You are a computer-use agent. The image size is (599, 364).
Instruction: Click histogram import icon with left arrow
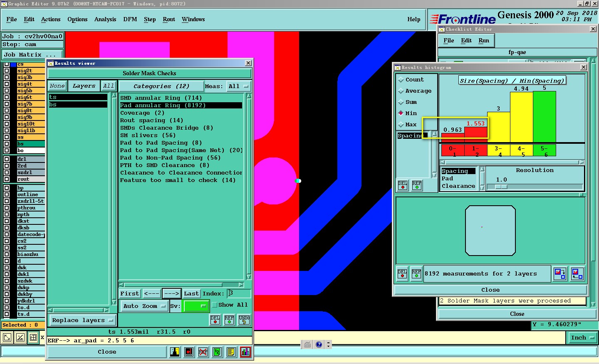tap(577, 273)
